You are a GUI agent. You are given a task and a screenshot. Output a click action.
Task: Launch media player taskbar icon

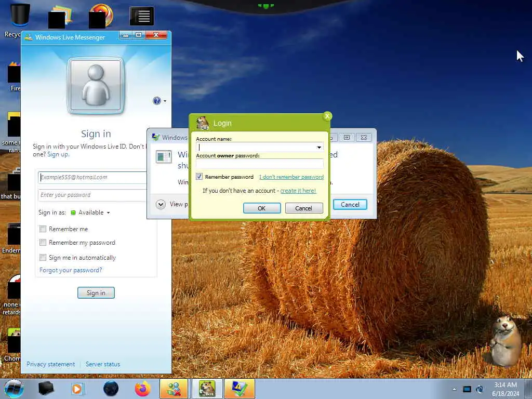click(x=77, y=389)
